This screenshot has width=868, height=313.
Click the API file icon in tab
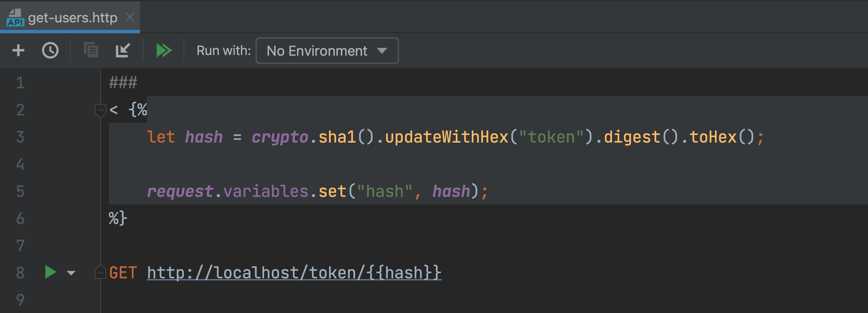click(15, 18)
